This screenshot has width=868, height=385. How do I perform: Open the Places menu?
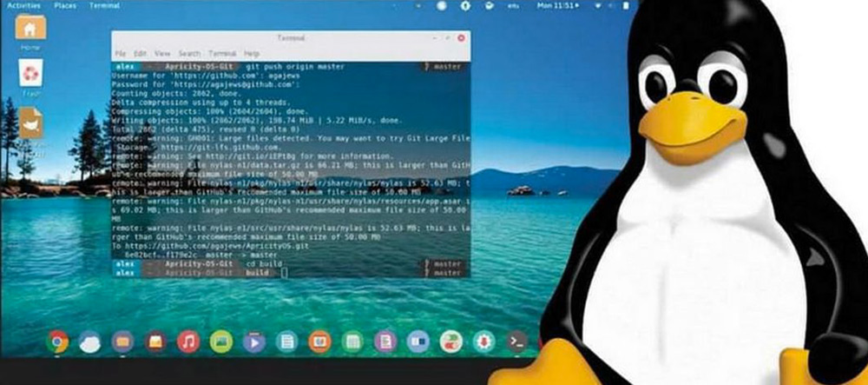coord(65,5)
